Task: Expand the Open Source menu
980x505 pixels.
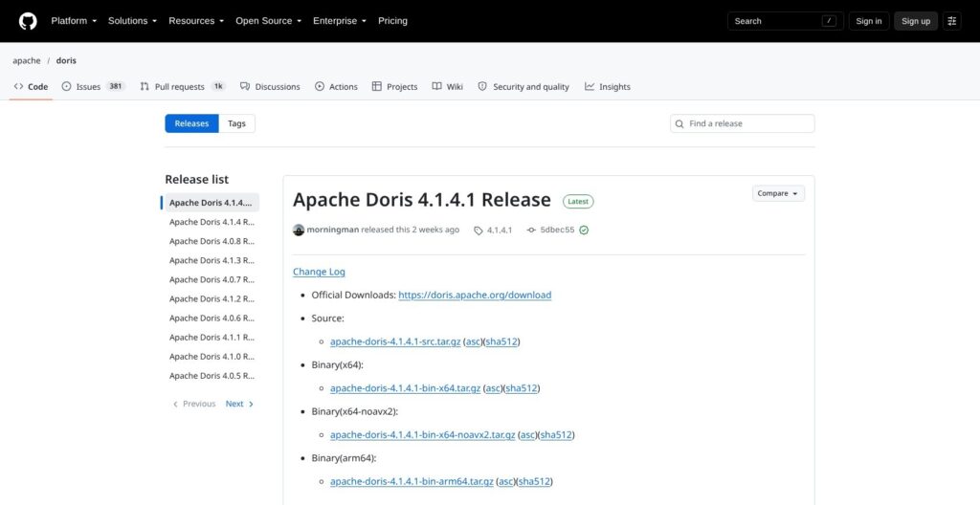Action: tap(268, 21)
